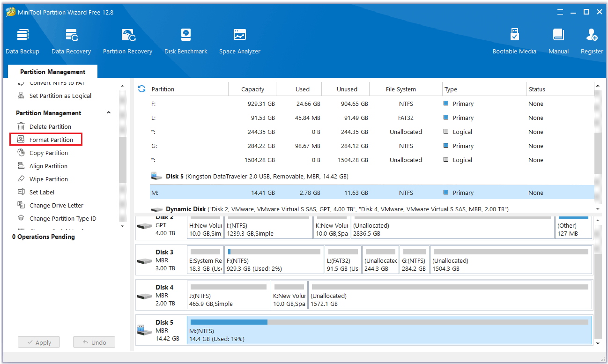The width and height of the screenshot is (608, 364).
Task: Click the Dynamic Disk icon in list
Action: [x=156, y=209]
